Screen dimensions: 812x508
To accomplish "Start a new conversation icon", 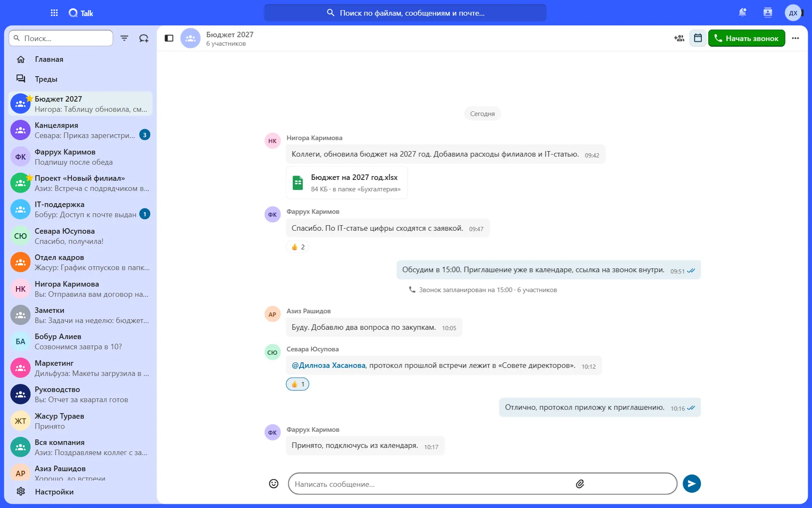I will pos(144,38).
